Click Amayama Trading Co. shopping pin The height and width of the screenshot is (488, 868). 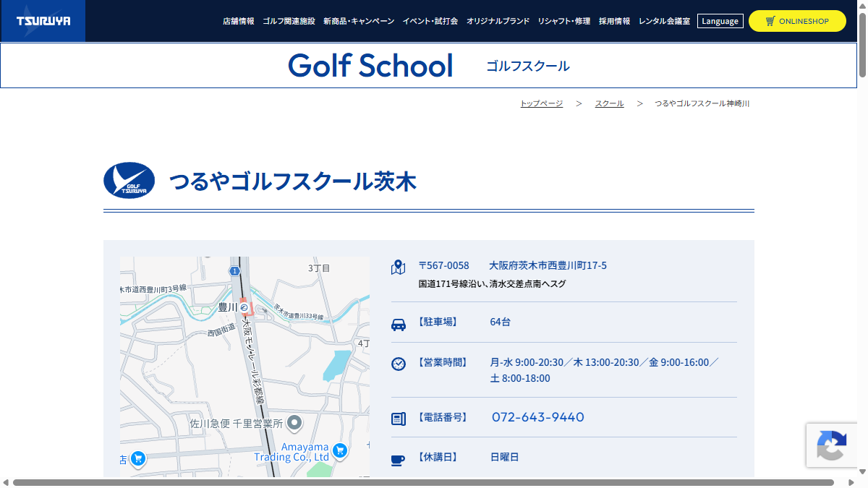340,452
